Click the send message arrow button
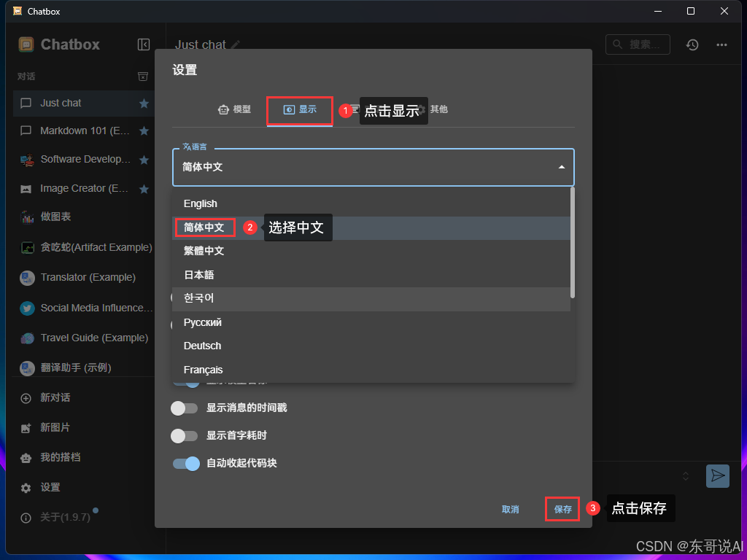 point(718,475)
